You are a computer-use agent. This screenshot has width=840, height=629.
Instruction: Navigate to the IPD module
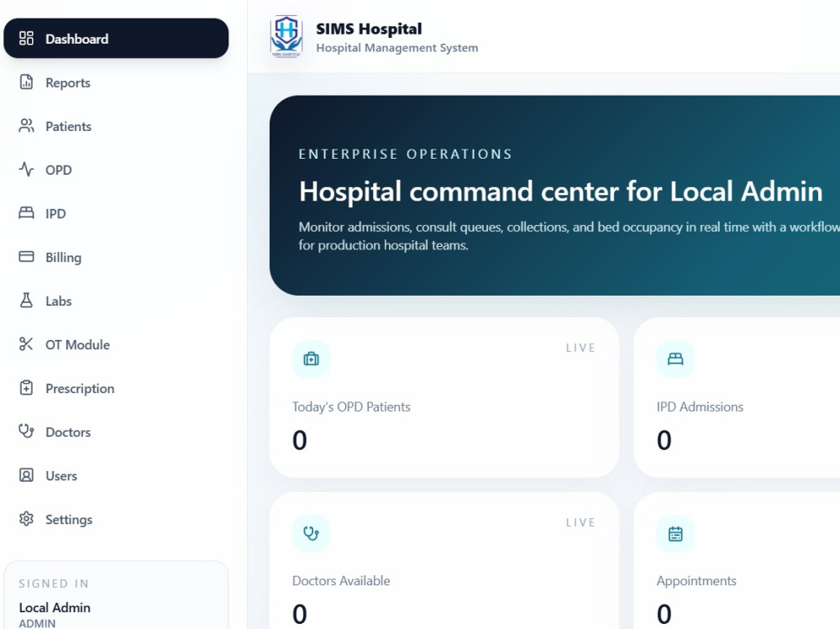pos(116,213)
